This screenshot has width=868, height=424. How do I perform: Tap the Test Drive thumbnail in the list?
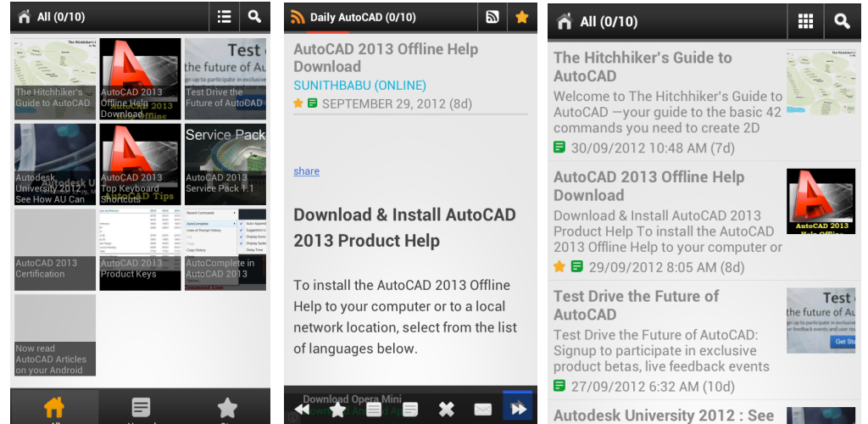click(821, 321)
